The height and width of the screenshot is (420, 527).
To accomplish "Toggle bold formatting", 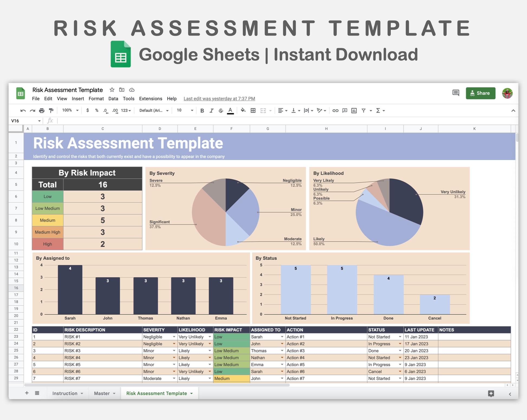I will click(x=202, y=110).
